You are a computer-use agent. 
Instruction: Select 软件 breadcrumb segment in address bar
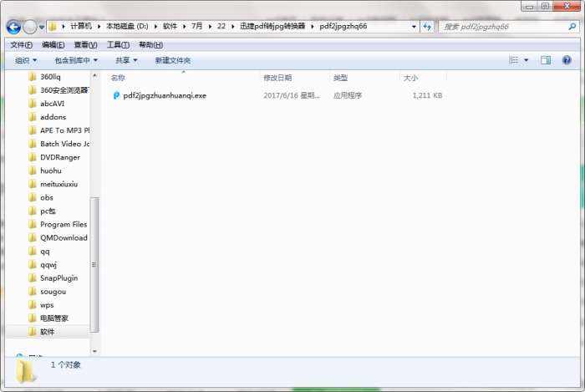pyautogui.click(x=170, y=26)
